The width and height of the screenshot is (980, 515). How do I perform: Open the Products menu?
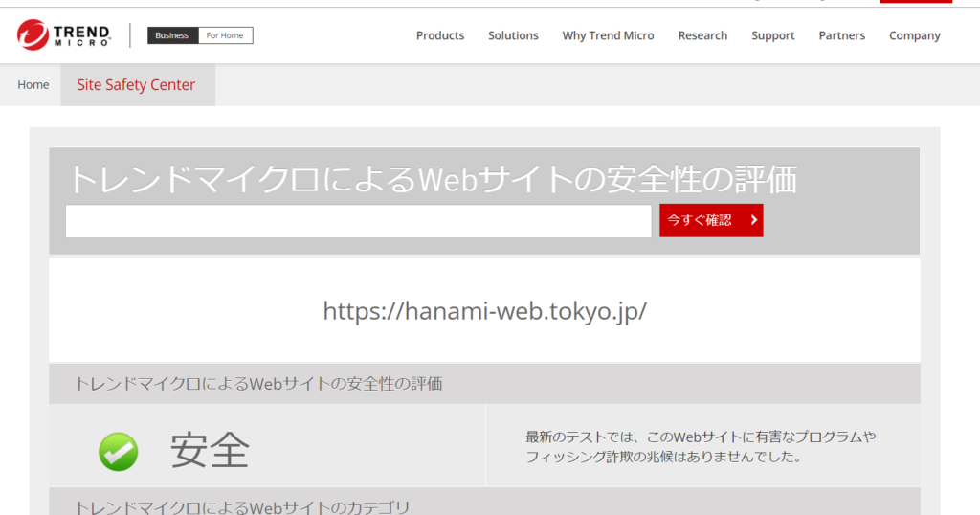point(440,35)
